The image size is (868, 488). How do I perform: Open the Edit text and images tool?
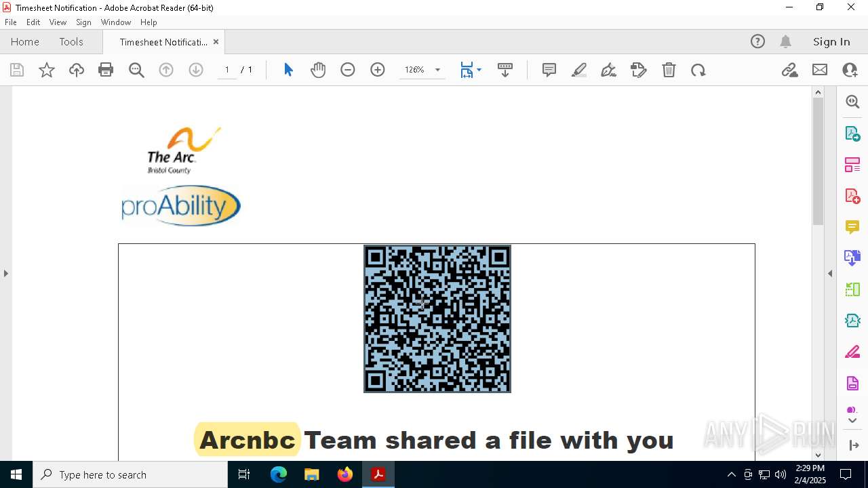pos(639,70)
